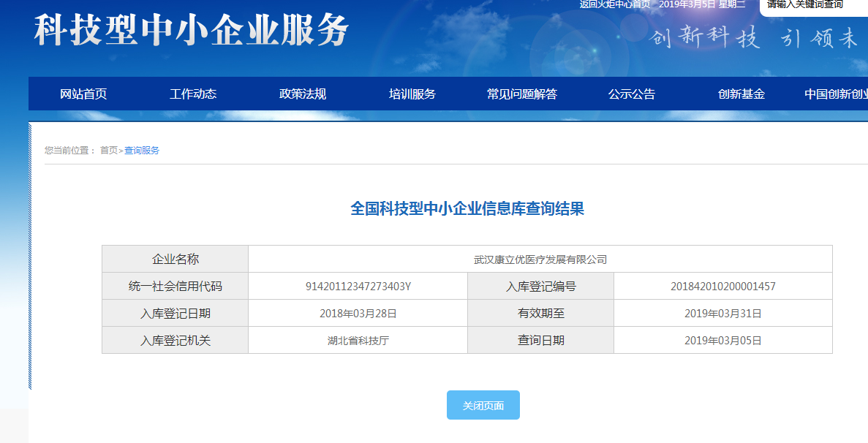Click the header date 2019年3月5日 星期二
The width and height of the screenshot is (868, 443).
pyautogui.click(x=702, y=4)
